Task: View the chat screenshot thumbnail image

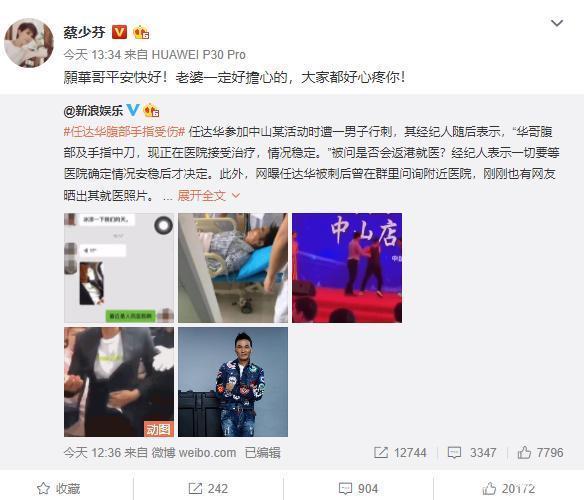Action: pos(119,268)
